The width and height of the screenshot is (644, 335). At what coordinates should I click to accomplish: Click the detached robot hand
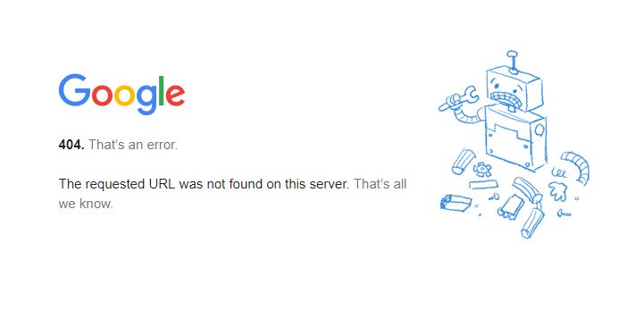click(x=557, y=191)
